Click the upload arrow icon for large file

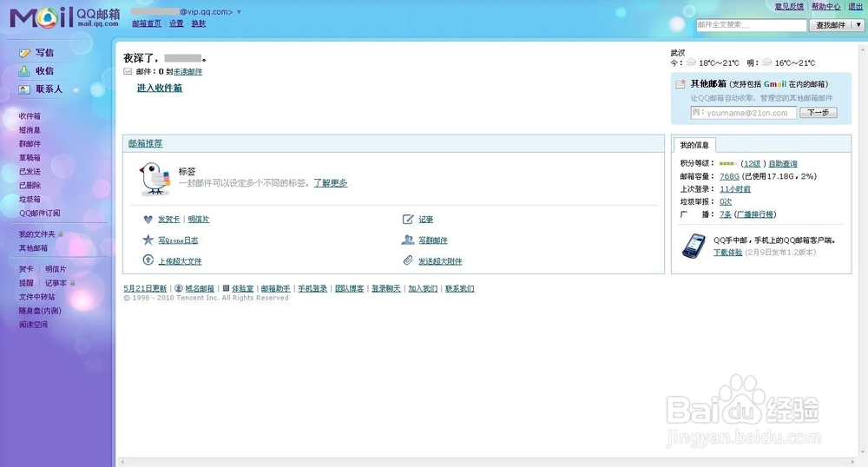148,260
